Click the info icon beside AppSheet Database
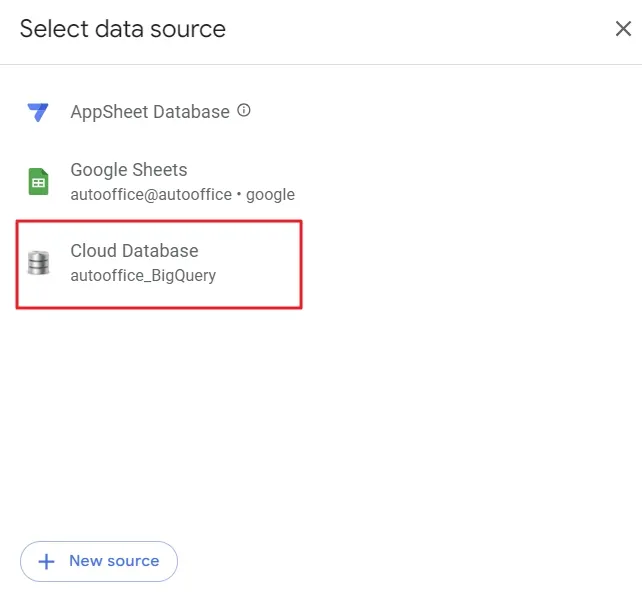Viewport: 642px width, 603px height. tap(244, 111)
